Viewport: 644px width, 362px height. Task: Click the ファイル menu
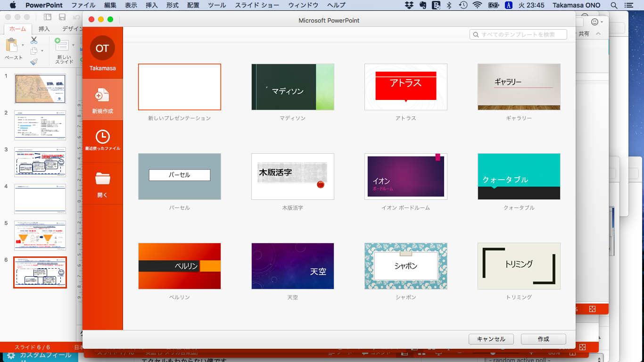83,5
